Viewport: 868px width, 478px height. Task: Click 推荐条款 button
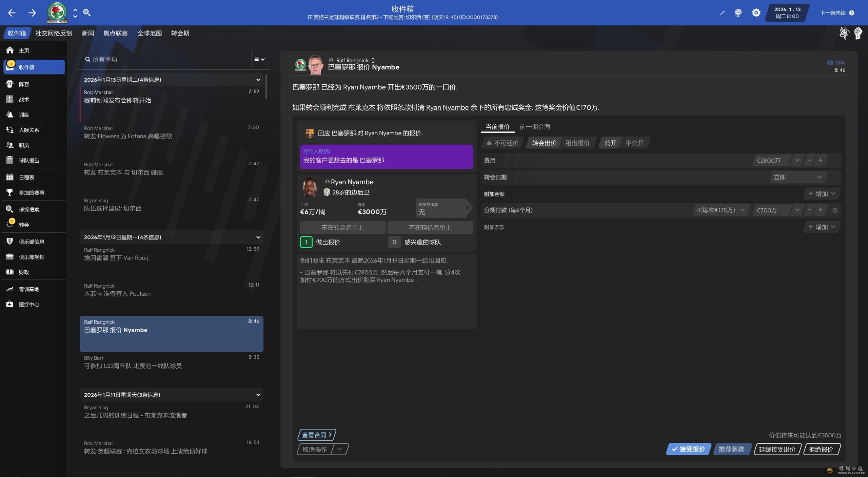point(732,449)
